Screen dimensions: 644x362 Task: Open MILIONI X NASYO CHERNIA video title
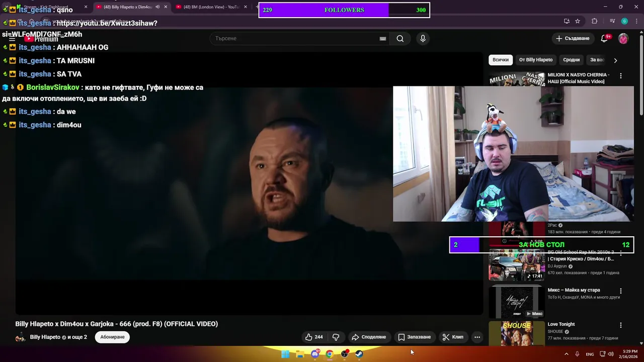(x=579, y=78)
